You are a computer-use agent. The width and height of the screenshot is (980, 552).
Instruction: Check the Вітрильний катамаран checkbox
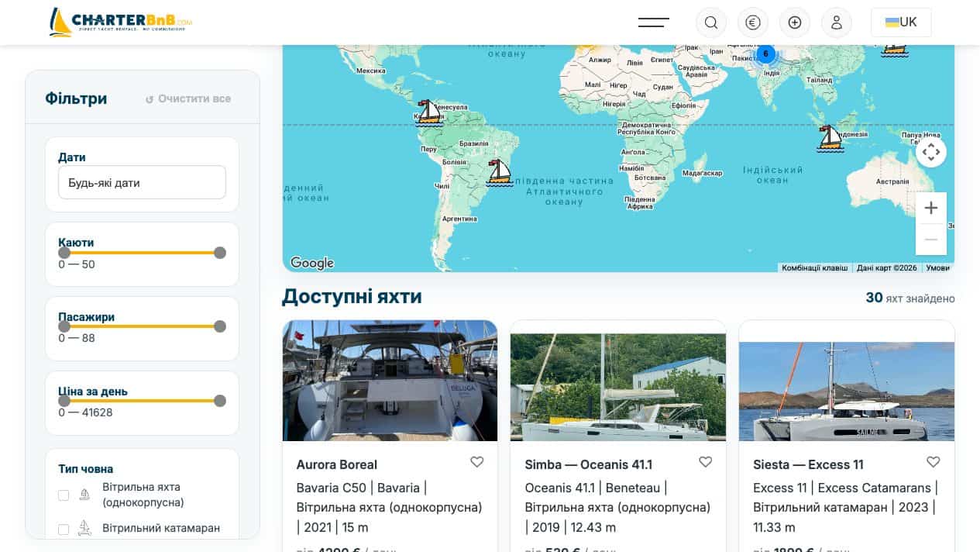click(64, 530)
